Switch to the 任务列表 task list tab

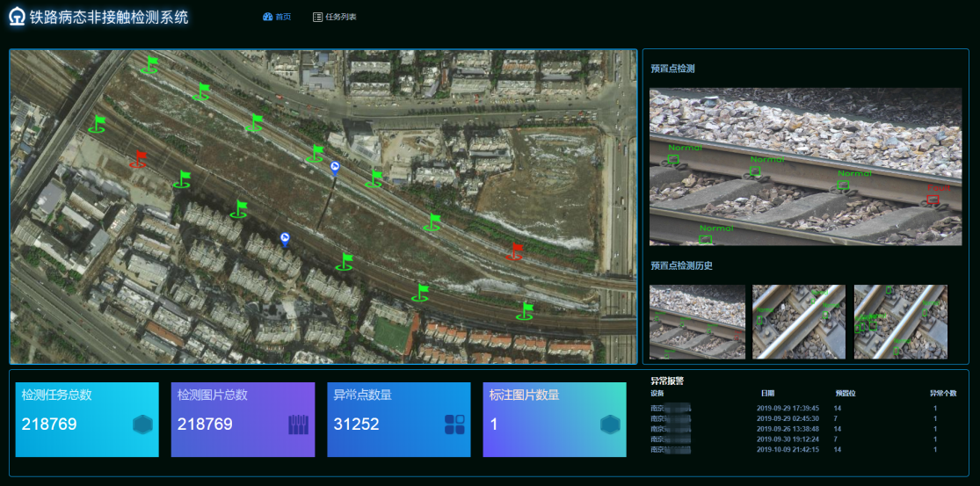coord(335,18)
